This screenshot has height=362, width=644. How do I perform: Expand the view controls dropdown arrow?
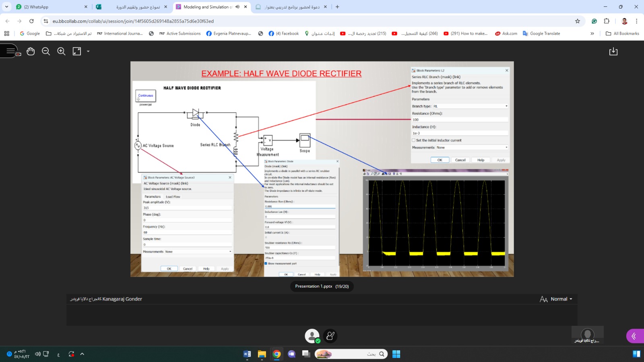pos(88,51)
